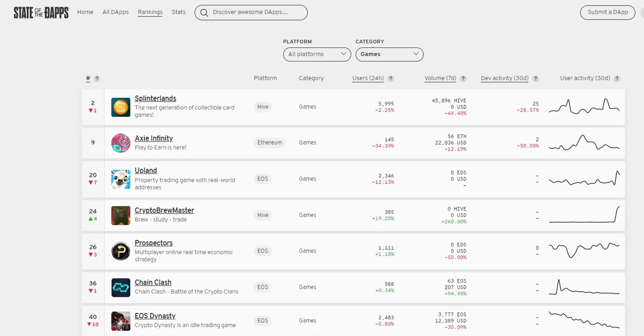Image resolution: width=644 pixels, height=336 pixels.
Task: Sort by Dev activity (30d) column header
Action: [505, 78]
